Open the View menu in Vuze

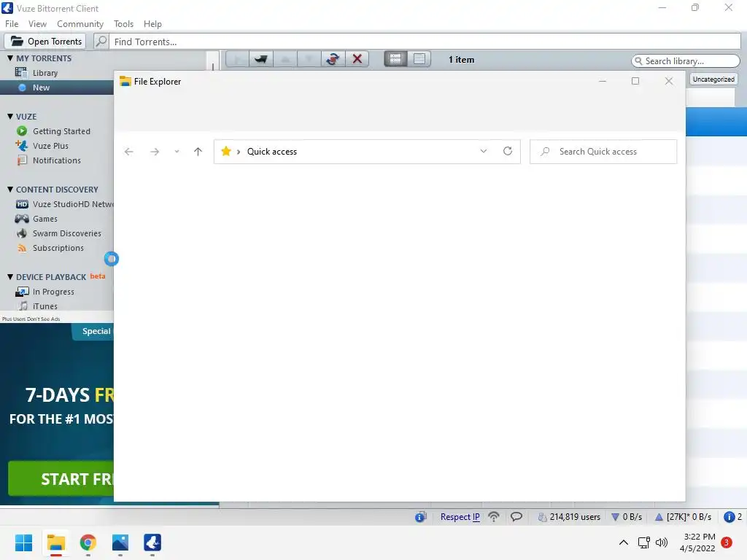(37, 24)
